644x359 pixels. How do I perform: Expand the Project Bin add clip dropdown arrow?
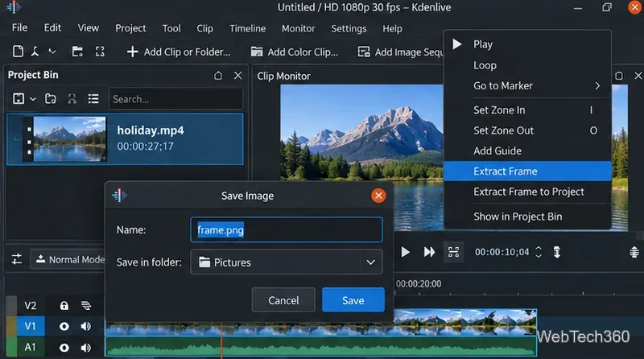(x=33, y=99)
